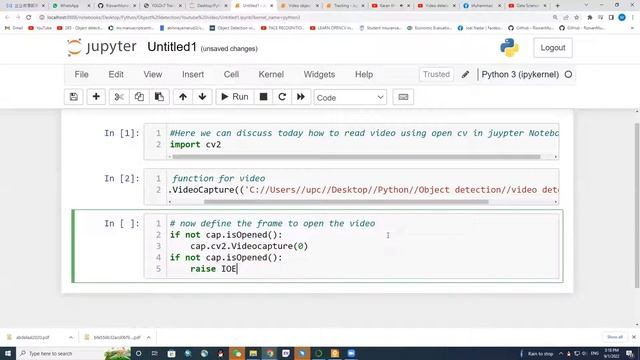Image resolution: width=640 pixels, height=360 pixels.
Task: Open the Edit menu
Action: click(x=116, y=74)
